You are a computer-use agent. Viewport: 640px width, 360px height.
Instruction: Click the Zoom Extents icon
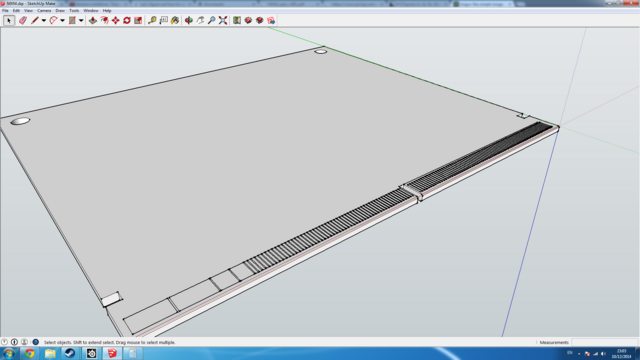point(223,20)
